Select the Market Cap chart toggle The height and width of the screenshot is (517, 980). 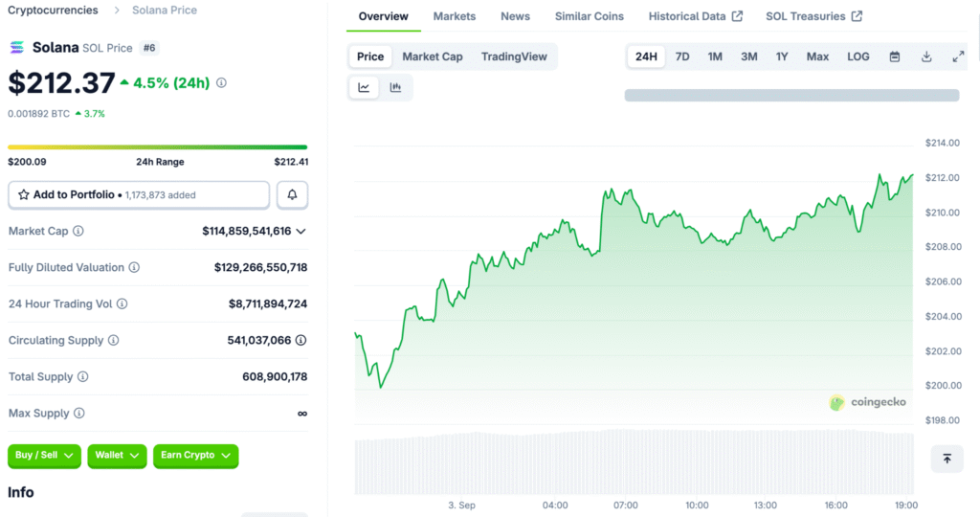[433, 56]
